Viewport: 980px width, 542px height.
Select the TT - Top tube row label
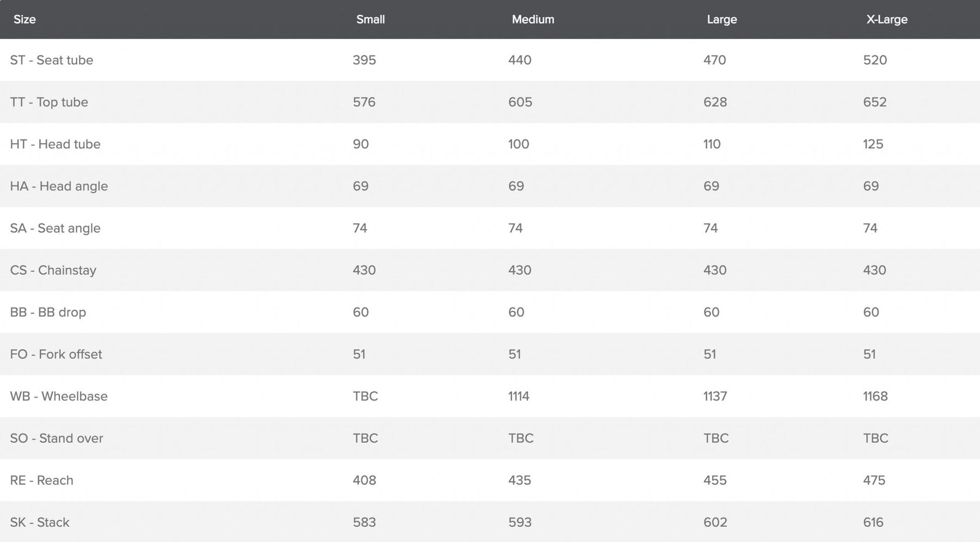(x=49, y=102)
